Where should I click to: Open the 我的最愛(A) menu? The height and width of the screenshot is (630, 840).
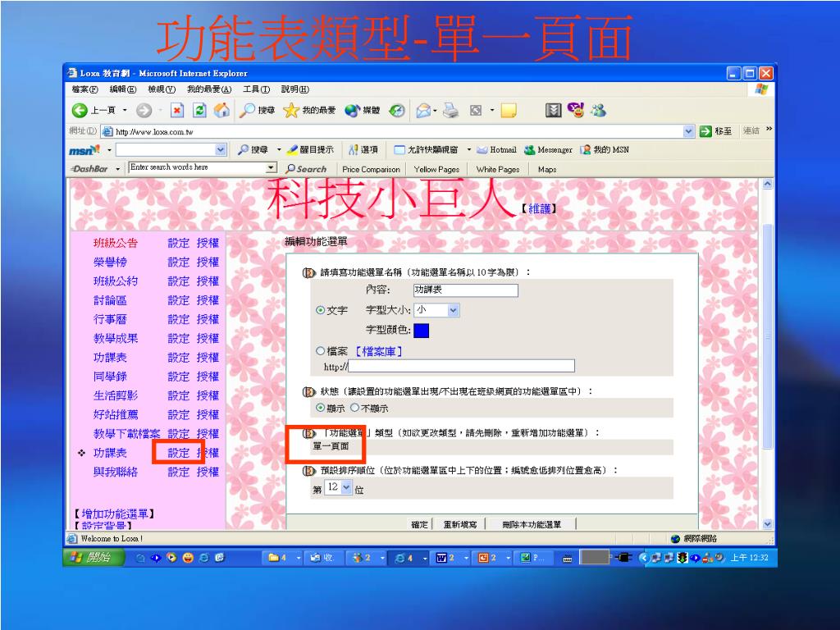tap(209, 89)
